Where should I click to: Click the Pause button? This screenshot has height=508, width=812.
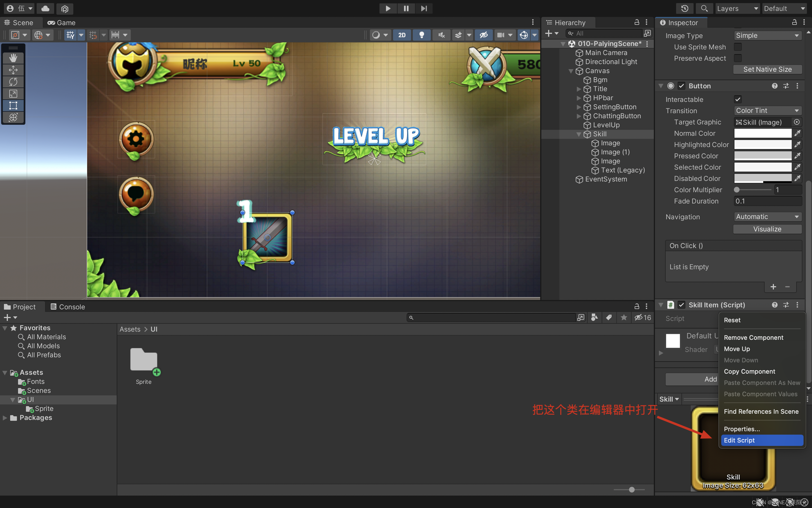(406, 8)
